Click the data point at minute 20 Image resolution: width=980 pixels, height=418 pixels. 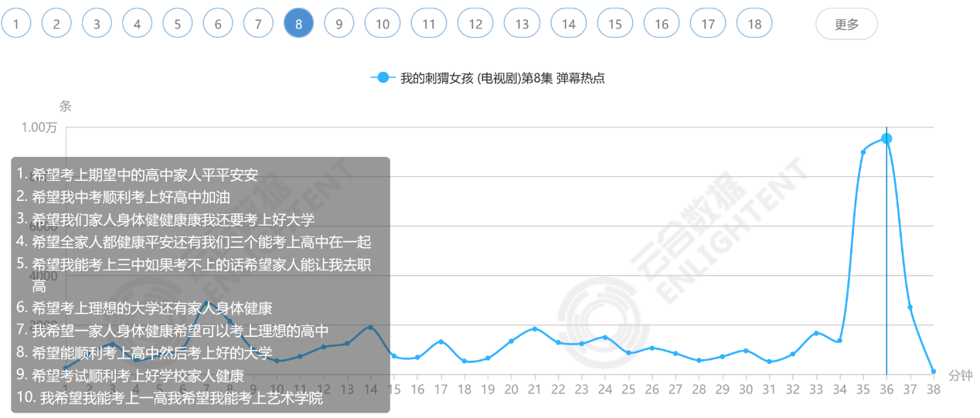coord(511,342)
